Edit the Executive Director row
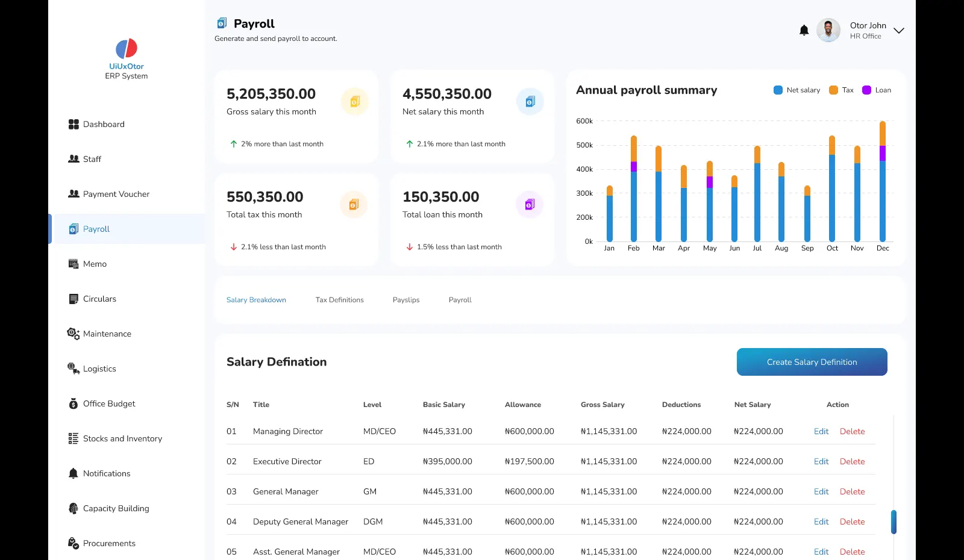 pos(821,461)
